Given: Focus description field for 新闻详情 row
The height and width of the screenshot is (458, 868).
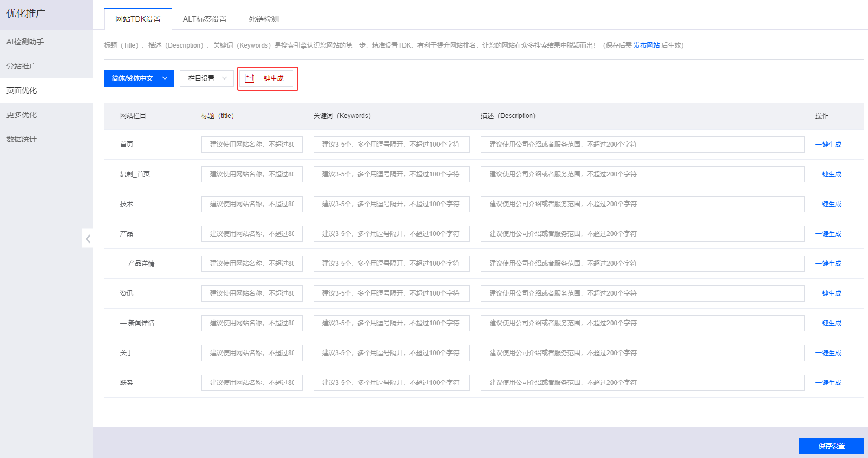Looking at the screenshot, I should click(643, 323).
